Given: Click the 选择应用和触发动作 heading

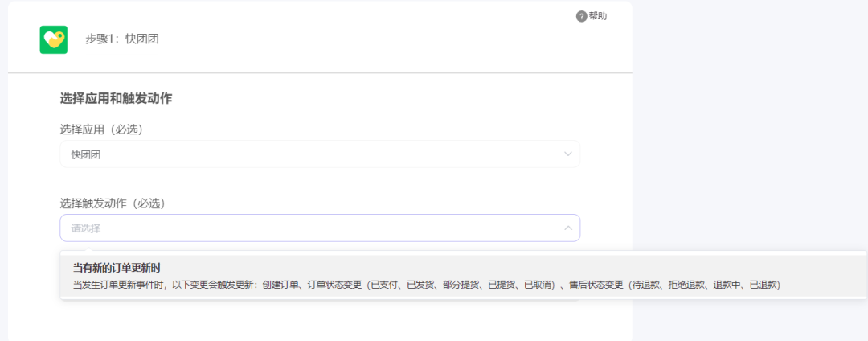Looking at the screenshot, I should pyautogui.click(x=117, y=99).
